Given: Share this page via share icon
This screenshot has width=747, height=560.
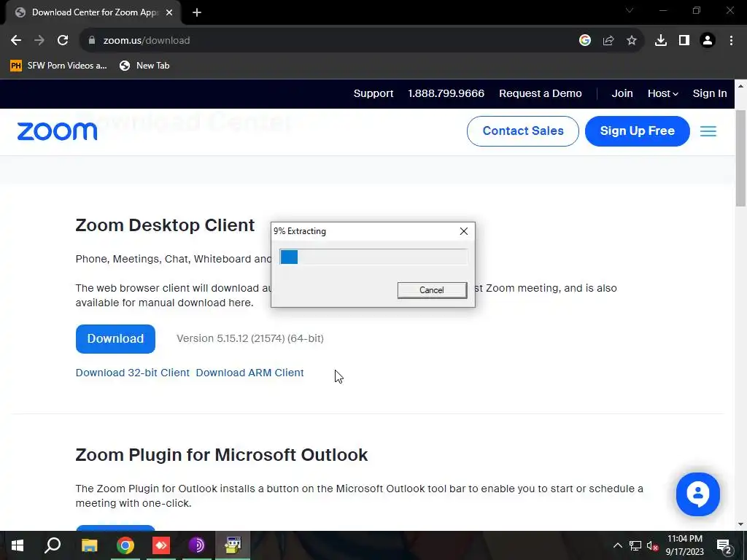Looking at the screenshot, I should tap(608, 41).
